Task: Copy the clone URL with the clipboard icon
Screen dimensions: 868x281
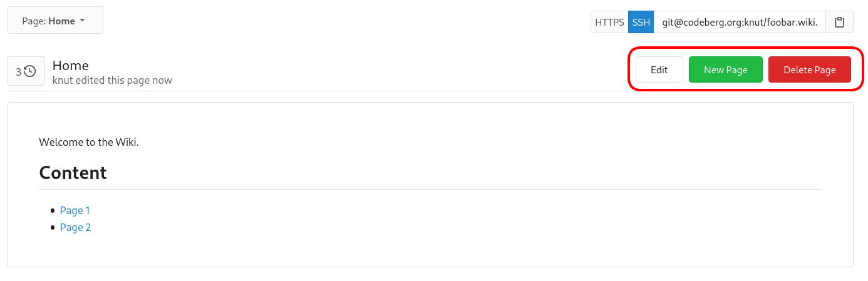Action: click(x=840, y=23)
